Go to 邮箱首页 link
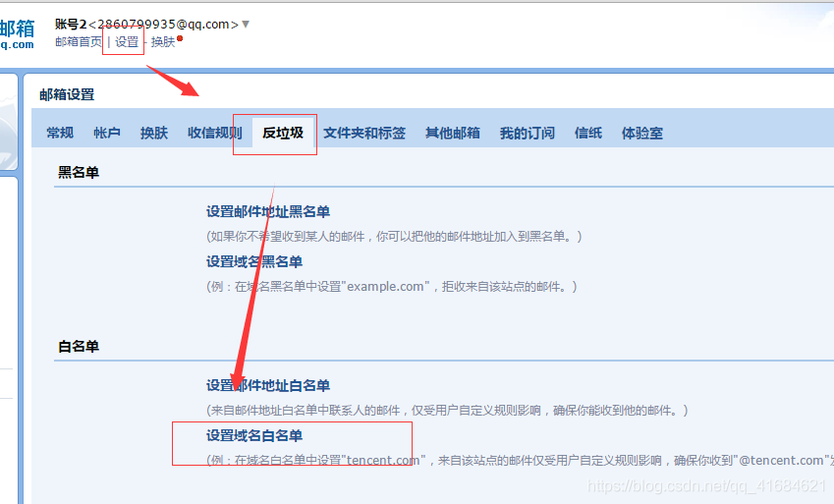 (79, 42)
